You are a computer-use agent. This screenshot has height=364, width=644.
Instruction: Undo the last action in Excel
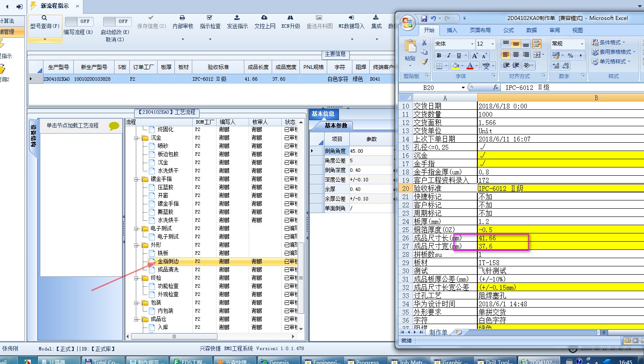pos(433,18)
